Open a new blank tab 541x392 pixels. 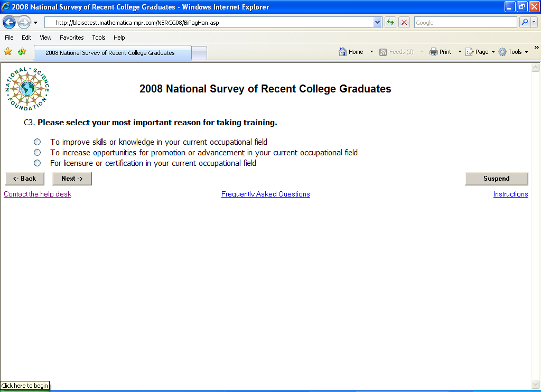(199, 53)
